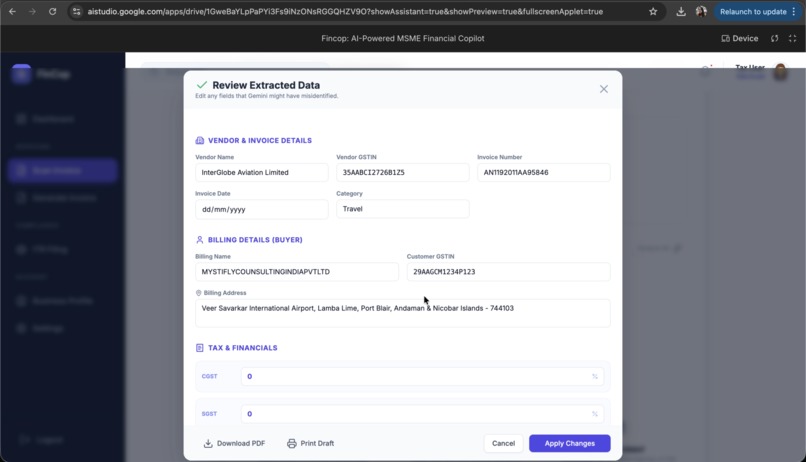Viewport: 806px width, 462px height.
Task: Select the address bar URL
Action: pos(345,11)
